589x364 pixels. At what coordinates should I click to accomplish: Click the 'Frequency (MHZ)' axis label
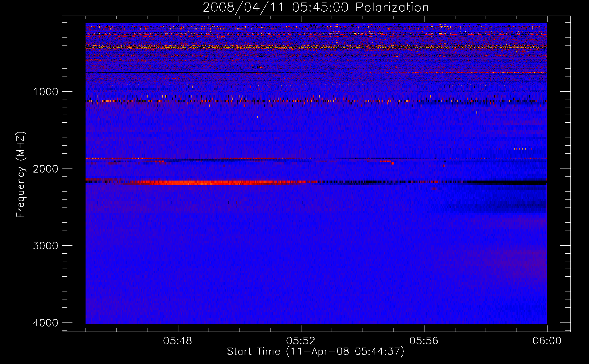(21, 175)
